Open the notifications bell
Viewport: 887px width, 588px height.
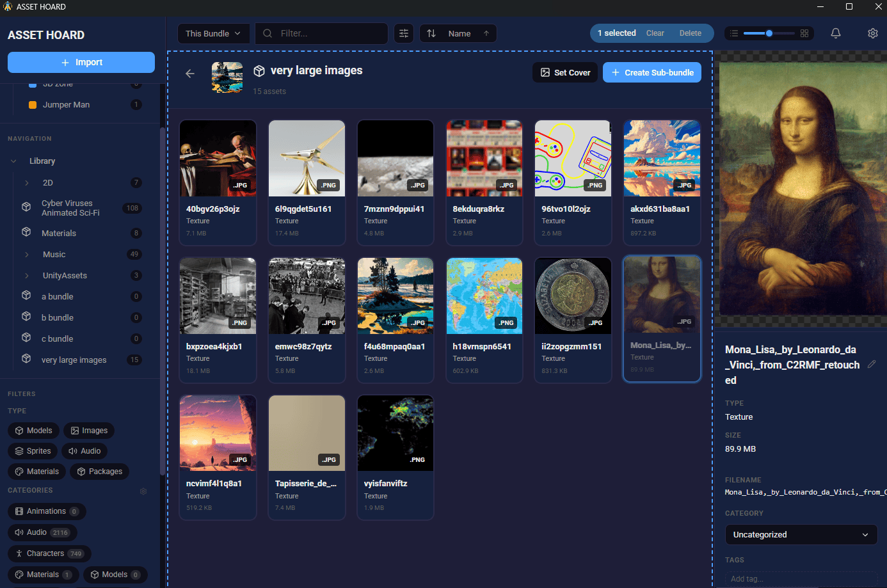[x=835, y=33]
